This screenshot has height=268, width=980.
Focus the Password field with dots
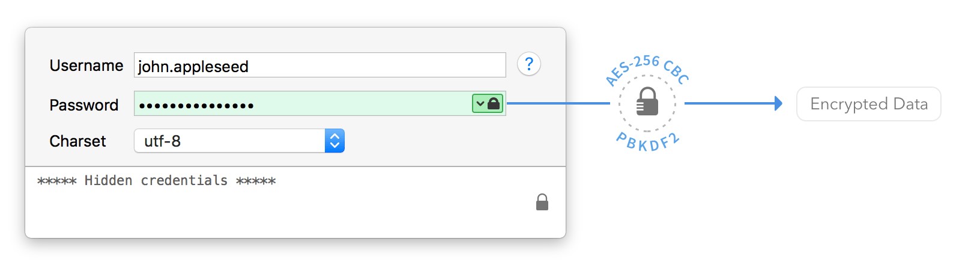pyautogui.click(x=320, y=103)
